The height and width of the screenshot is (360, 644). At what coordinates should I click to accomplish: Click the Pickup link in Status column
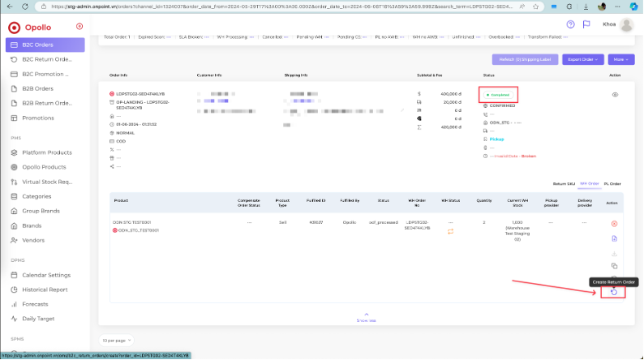pyautogui.click(x=496, y=139)
